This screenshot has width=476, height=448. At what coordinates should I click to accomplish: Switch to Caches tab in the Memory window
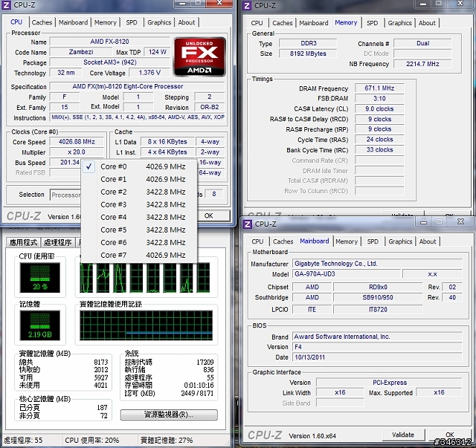283,23
